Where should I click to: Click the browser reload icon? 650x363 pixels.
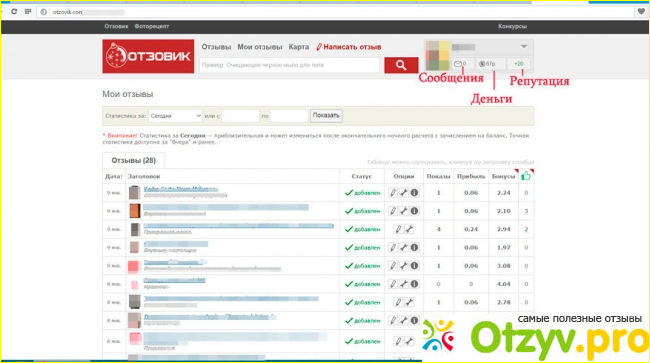[x=14, y=12]
